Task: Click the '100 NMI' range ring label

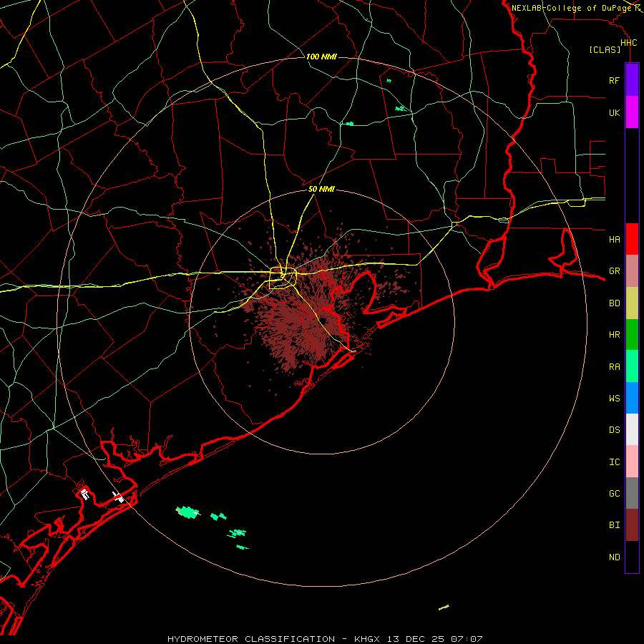Action: (321, 57)
